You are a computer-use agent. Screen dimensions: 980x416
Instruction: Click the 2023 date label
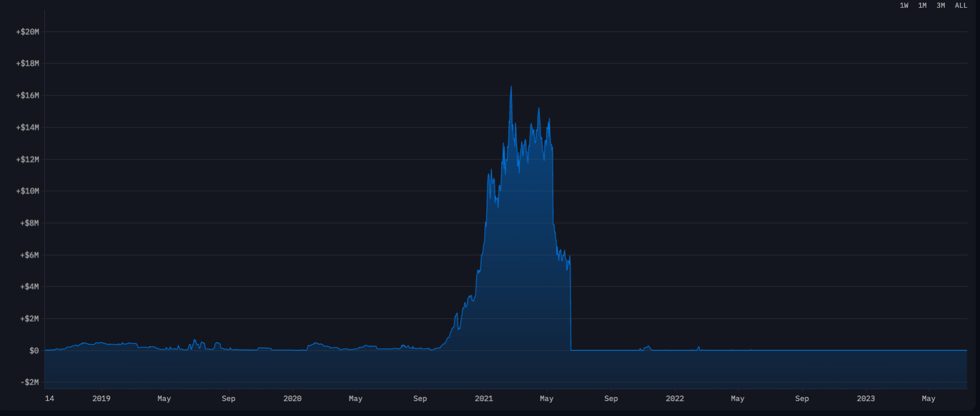(866, 398)
